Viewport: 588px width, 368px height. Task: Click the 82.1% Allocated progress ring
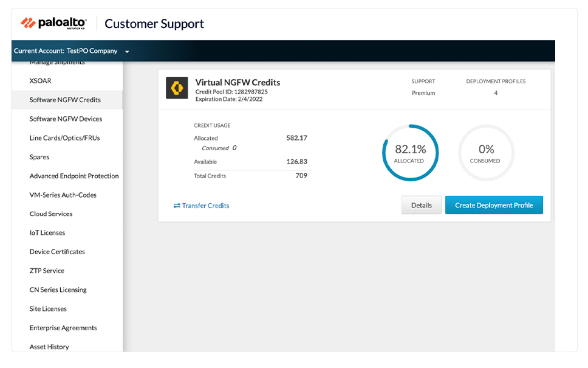(410, 153)
